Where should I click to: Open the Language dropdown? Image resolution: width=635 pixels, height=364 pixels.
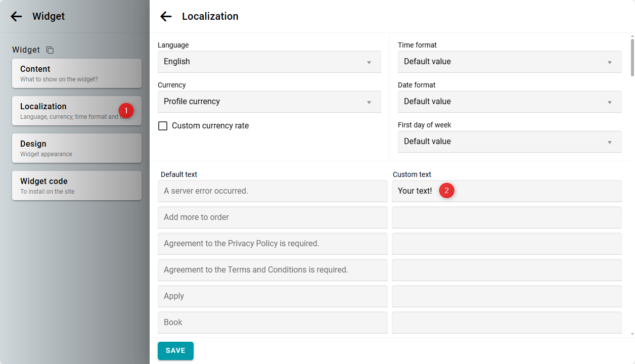point(269,62)
